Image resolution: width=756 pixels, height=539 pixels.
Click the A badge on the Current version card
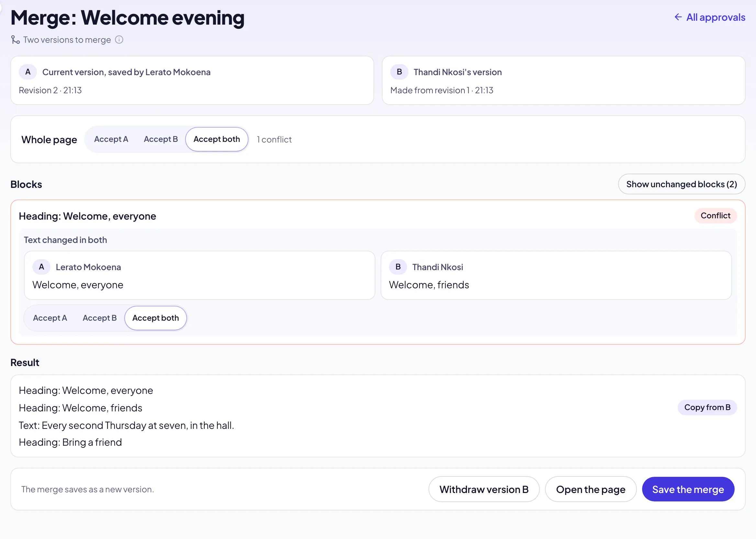coord(28,72)
